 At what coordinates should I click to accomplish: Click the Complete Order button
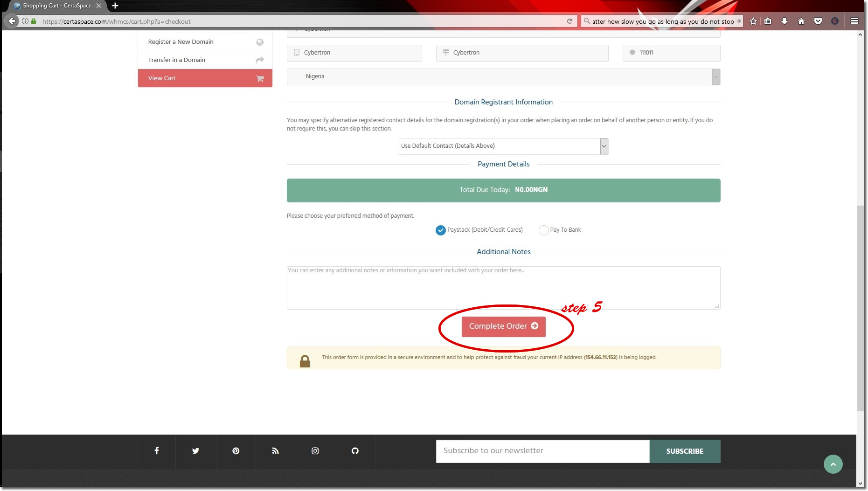[504, 327]
